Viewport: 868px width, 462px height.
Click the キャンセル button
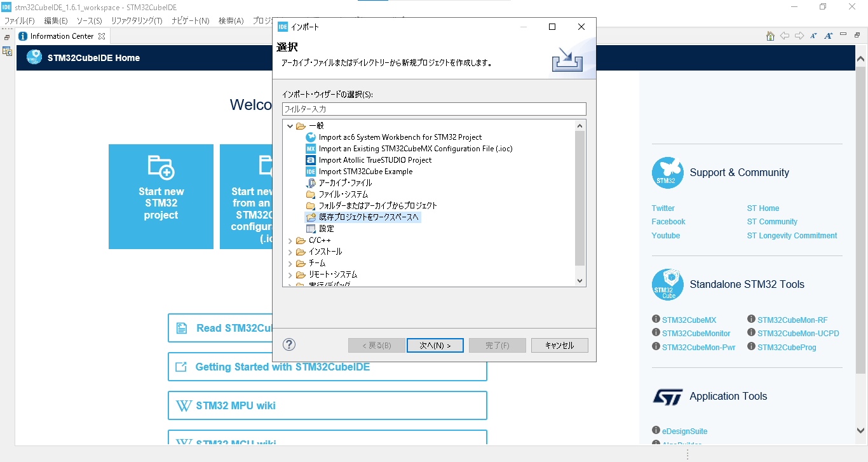coord(560,345)
